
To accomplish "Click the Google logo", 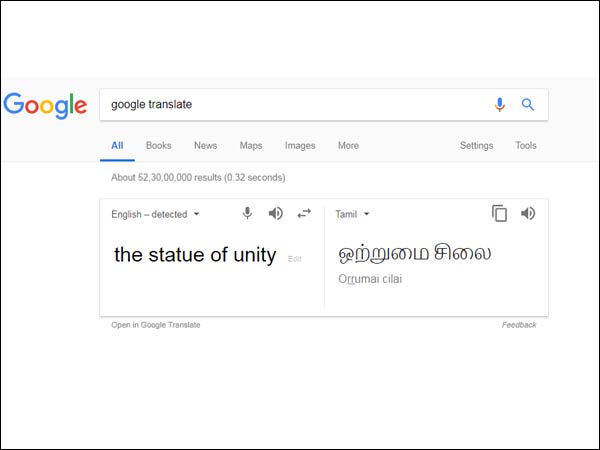I will point(45,105).
